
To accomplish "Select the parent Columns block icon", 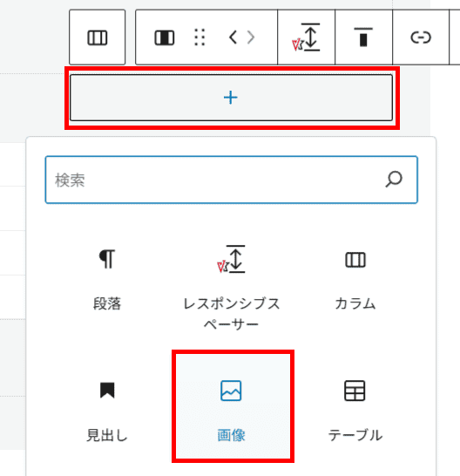I will (x=97, y=37).
